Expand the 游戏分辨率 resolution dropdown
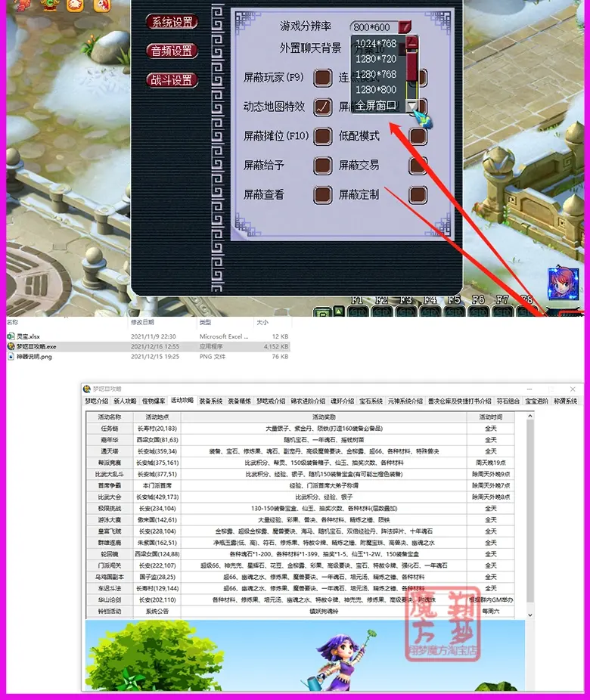Screen dimensions: 590x700 coord(405,26)
